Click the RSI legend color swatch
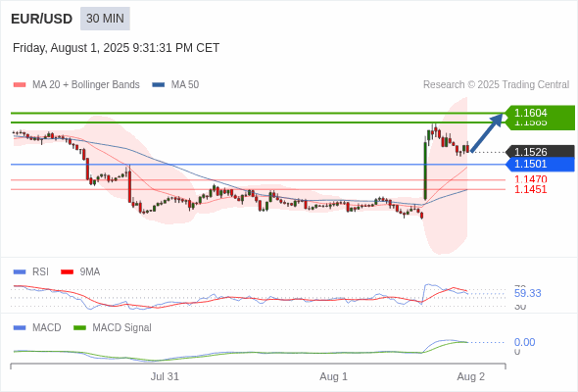 click(x=20, y=272)
